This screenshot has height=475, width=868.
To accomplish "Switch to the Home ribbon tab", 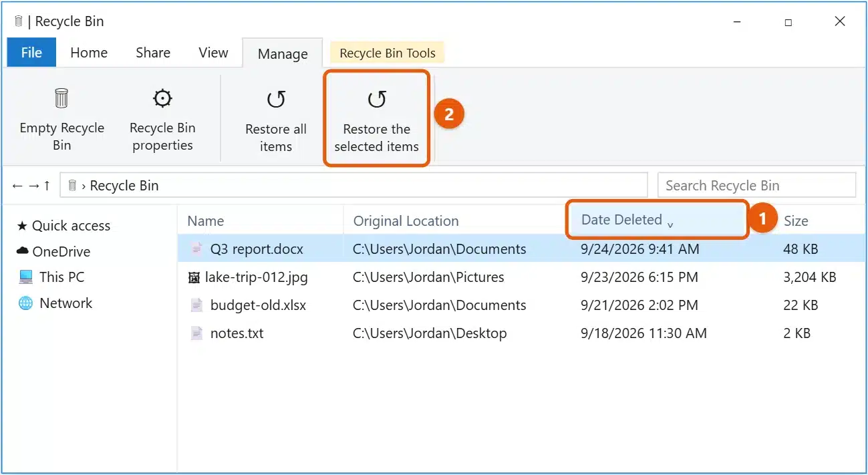I will point(89,52).
